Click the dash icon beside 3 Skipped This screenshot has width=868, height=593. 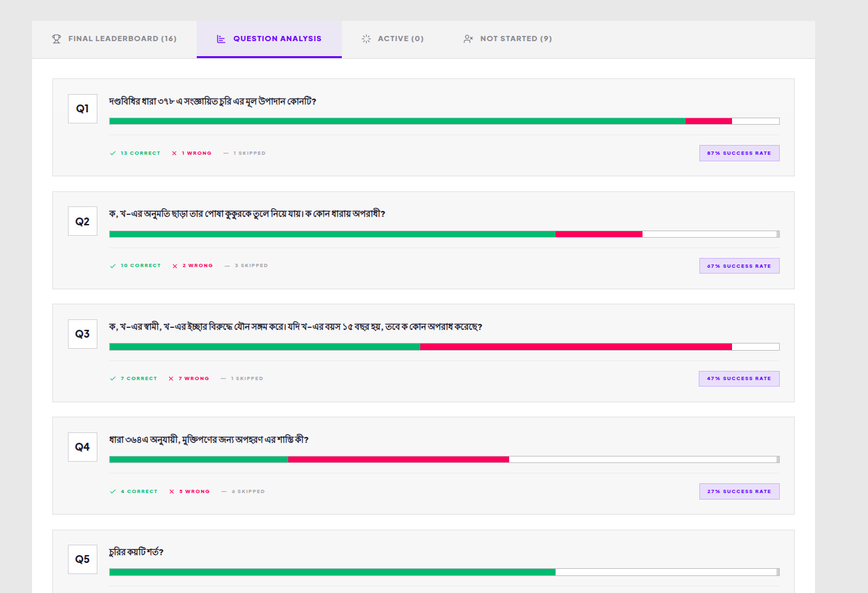click(x=227, y=266)
